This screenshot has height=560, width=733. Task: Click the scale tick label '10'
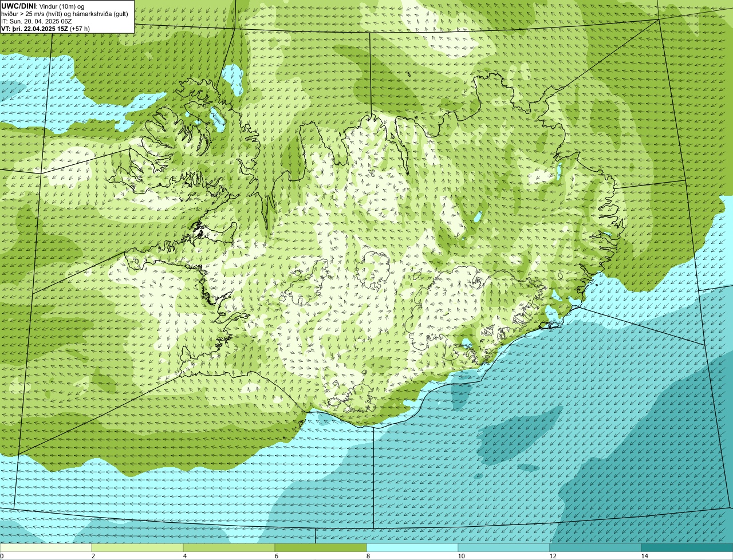[x=461, y=556]
